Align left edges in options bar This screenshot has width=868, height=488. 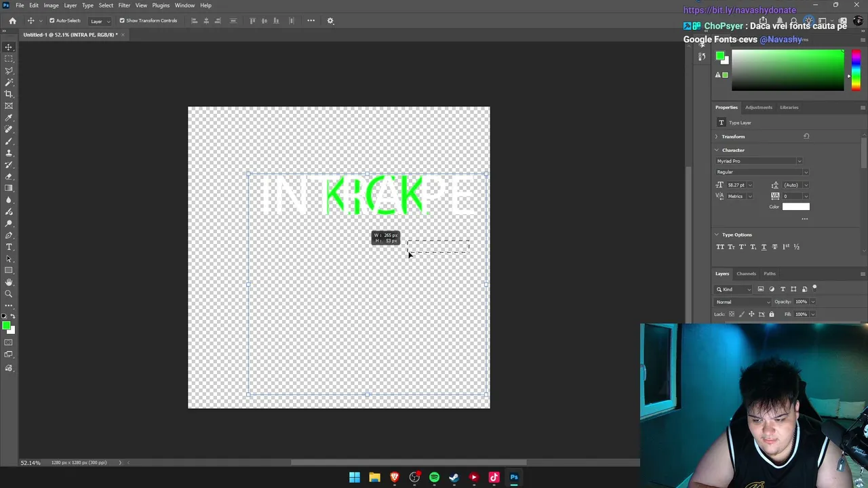coord(195,20)
